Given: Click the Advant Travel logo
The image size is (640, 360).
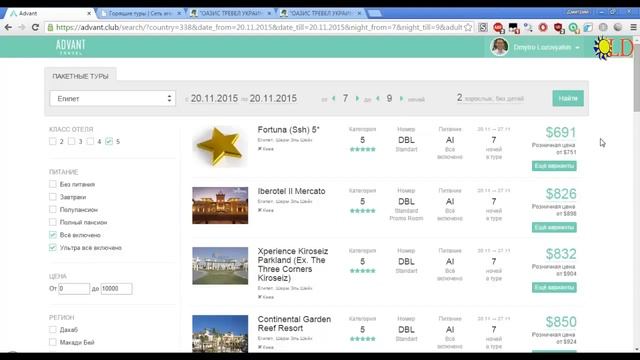Looking at the screenshot, I should (71, 47).
